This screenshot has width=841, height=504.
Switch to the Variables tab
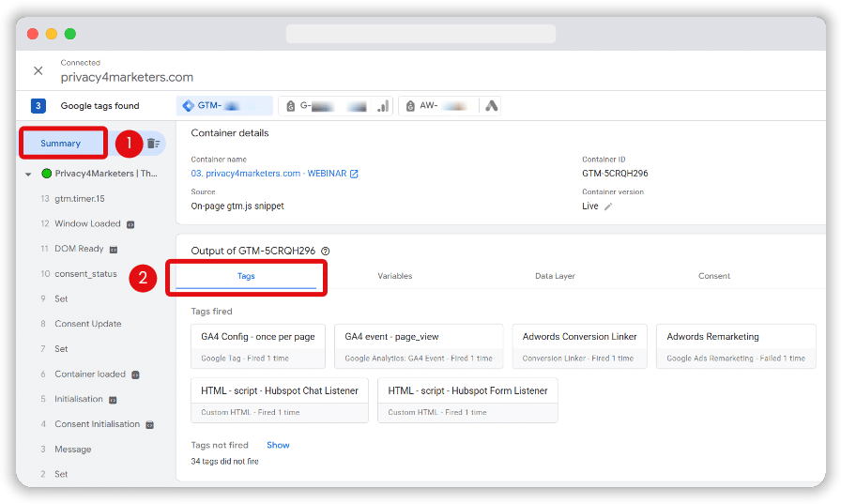tap(395, 276)
